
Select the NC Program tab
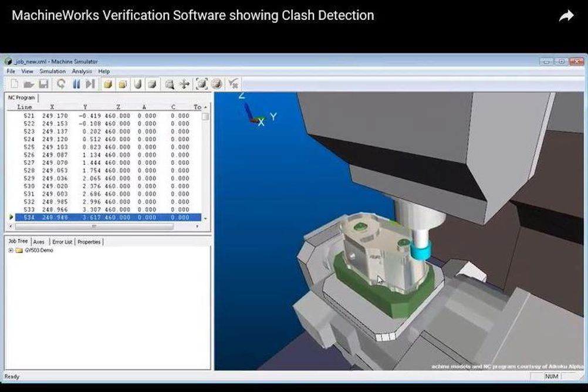22,97
